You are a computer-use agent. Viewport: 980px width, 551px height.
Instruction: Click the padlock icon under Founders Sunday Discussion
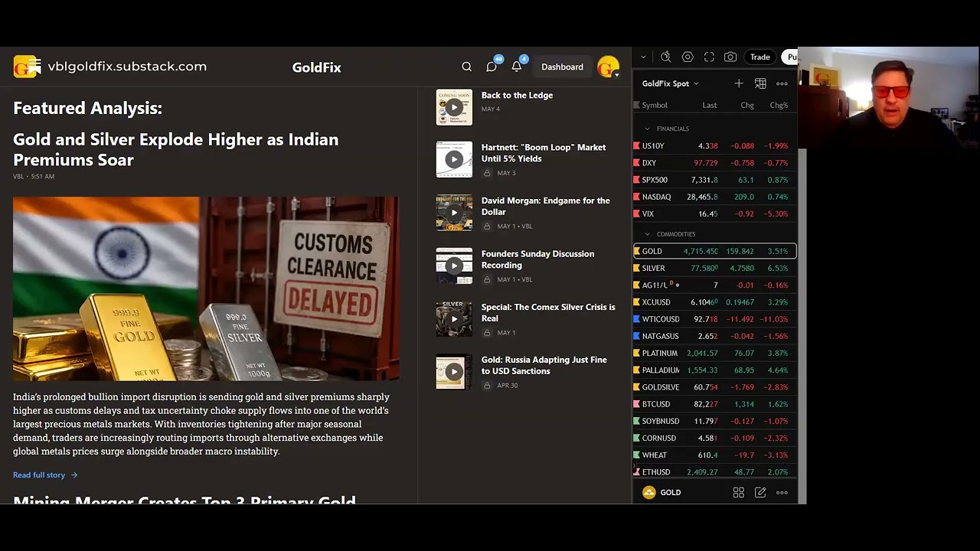[x=487, y=279]
